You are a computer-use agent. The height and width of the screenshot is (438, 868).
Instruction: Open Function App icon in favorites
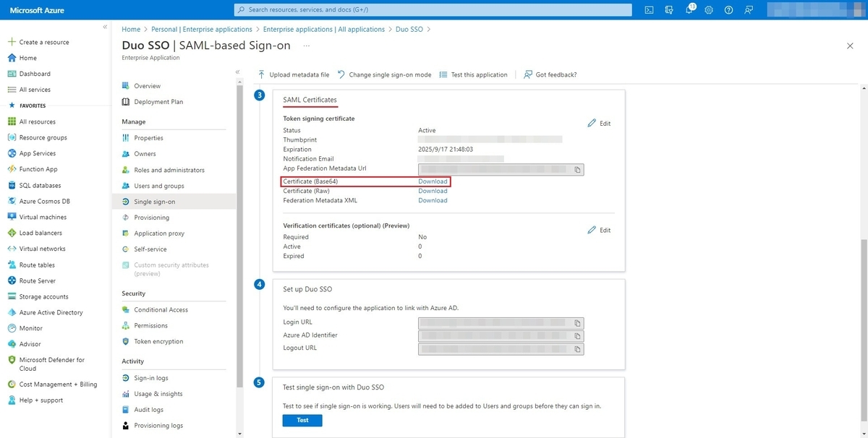click(x=12, y=169)
